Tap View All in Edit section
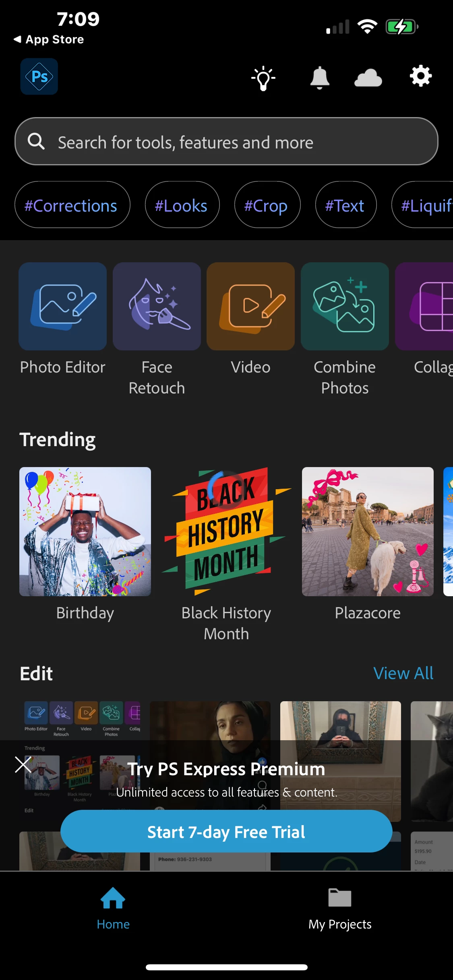The width and height of the screenshot is (453, 980). tap(403, 673)
